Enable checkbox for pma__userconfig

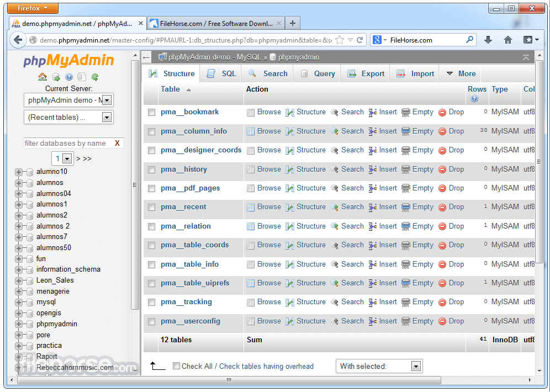151,321
